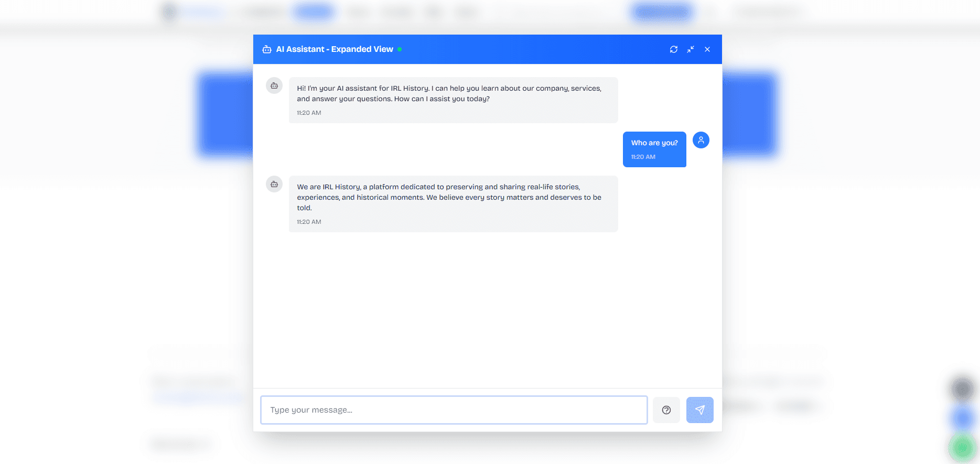The width and height of the screenshot is (980, 464).
Task: Focus the 'Type your message...' input field
Action: (x=454, y=410)
